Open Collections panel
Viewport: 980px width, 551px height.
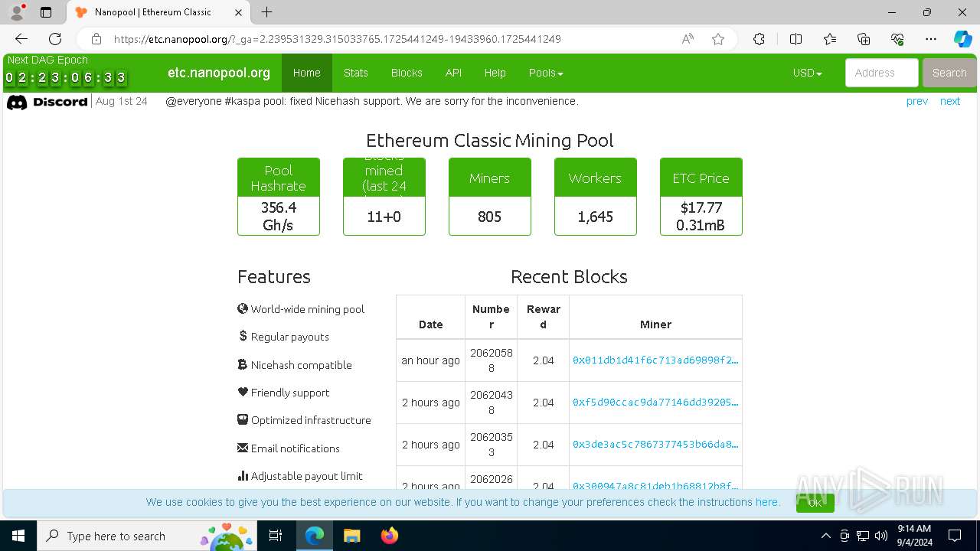[x=864, y=39]
